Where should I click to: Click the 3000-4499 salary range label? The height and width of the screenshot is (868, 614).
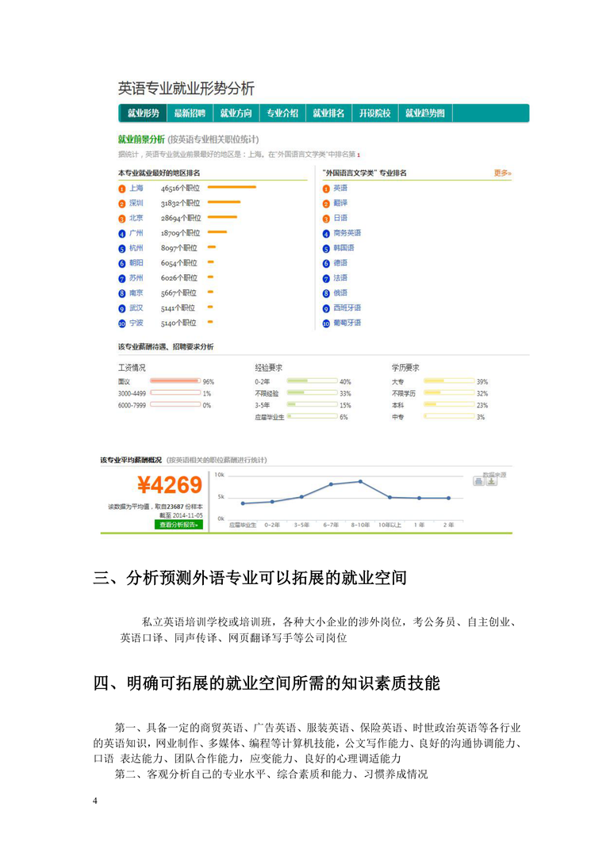(x=132, y=393)
